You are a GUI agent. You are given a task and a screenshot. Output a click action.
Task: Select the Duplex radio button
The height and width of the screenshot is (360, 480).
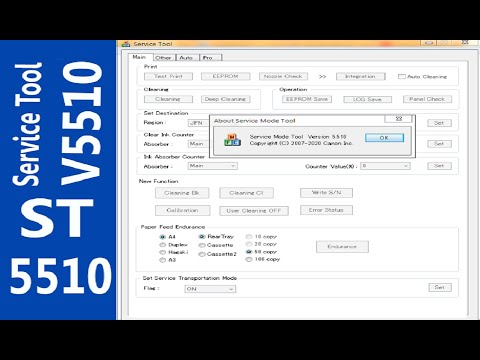click(163, 245)
